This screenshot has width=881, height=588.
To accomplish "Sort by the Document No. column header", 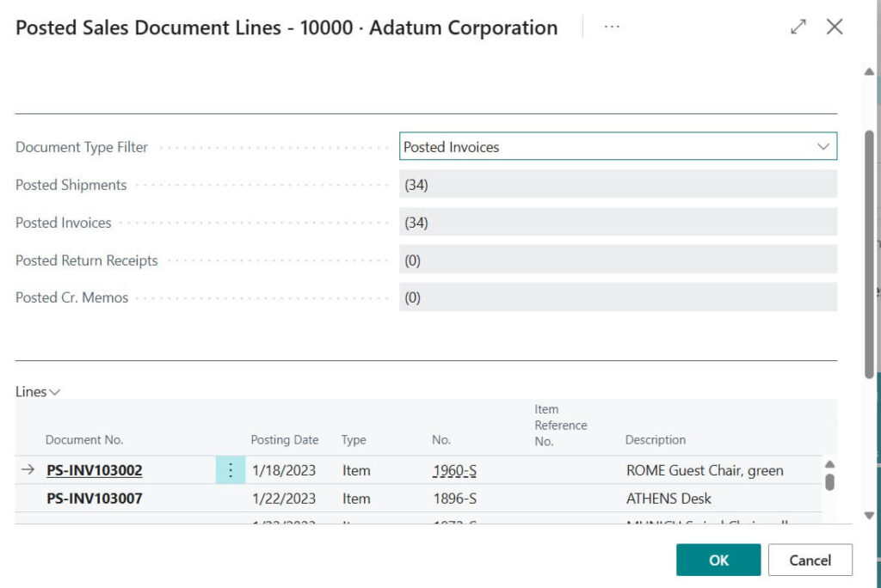I will pyautogui.click(x=83, y=439).
